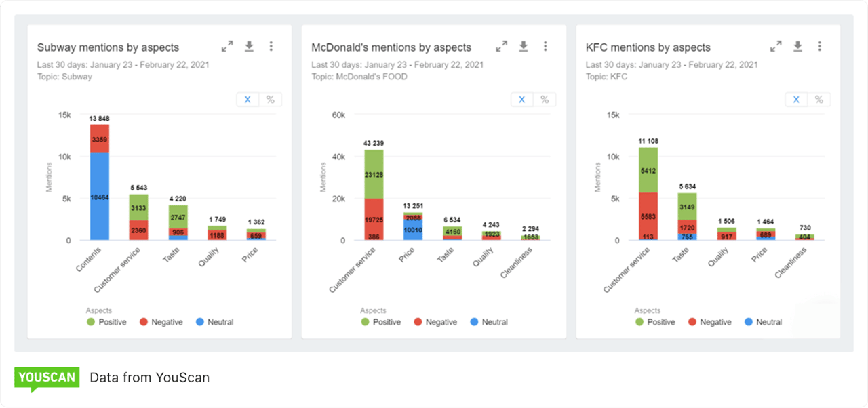Expand the Subway mentions chart to fullscreen
868x408 pixels.
coord(227,46)
